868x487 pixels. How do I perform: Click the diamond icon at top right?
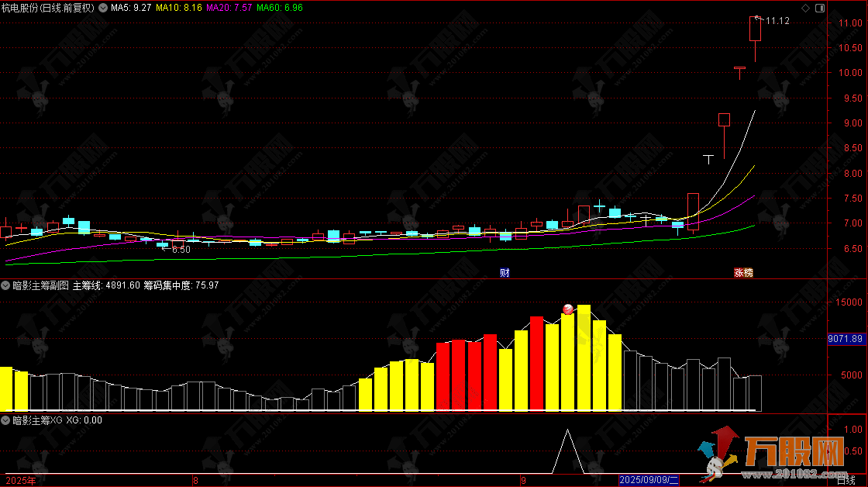[805, 8]
